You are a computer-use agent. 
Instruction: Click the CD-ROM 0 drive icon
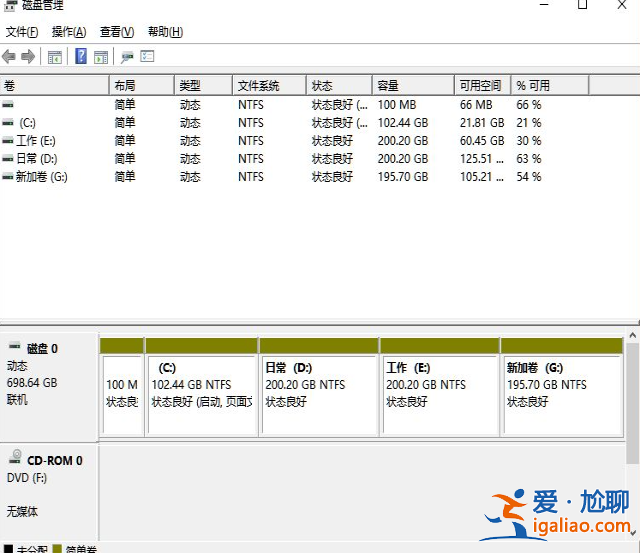(16, 457)
